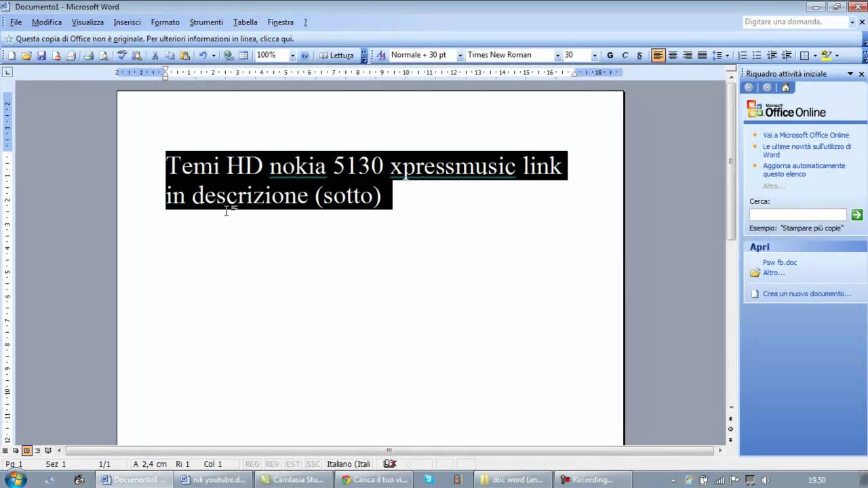Click the Print icon
Image resolution: width=868 pixels, height=488 pixels.
(x=89, y=56)
